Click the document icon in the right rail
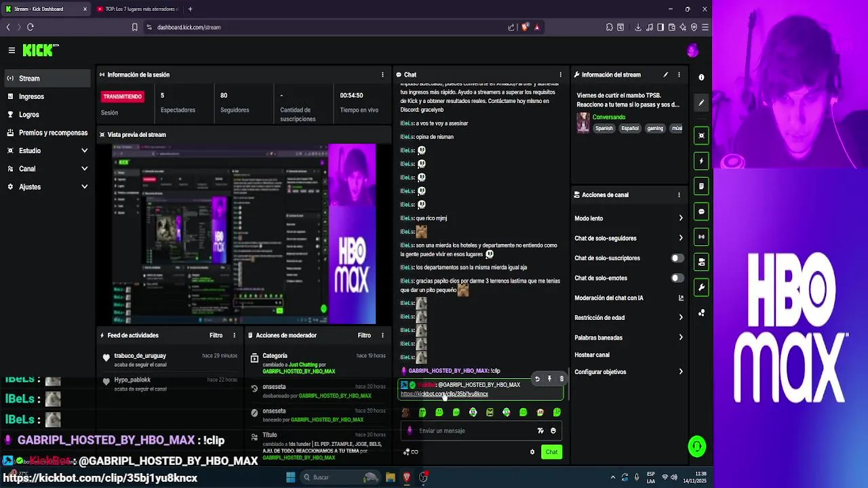 click(701, 186)
